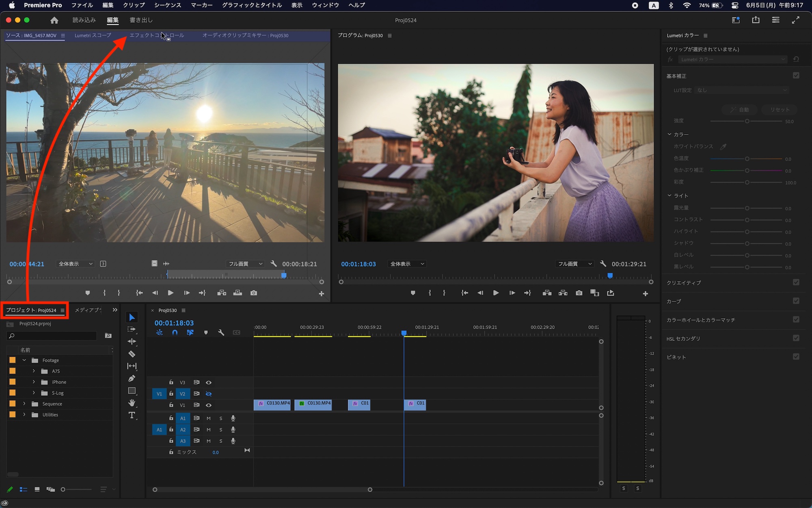Go to the 書き出し workspace
This screenshot has width=812, height=508.
(x=141, y=20)
